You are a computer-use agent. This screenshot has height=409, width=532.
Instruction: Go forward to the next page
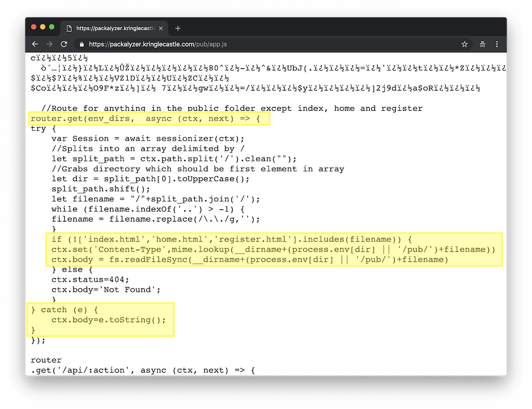point(49,44)
